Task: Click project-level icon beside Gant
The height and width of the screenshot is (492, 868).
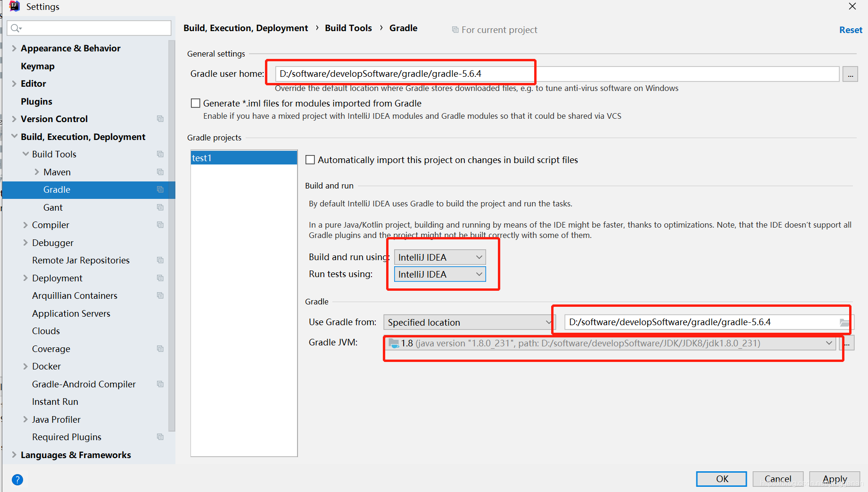Action: 160,207
